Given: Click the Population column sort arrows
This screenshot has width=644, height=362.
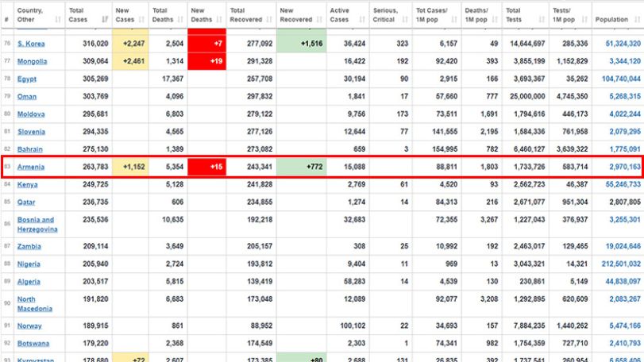Looking at the screenshot, I should 637,19.
